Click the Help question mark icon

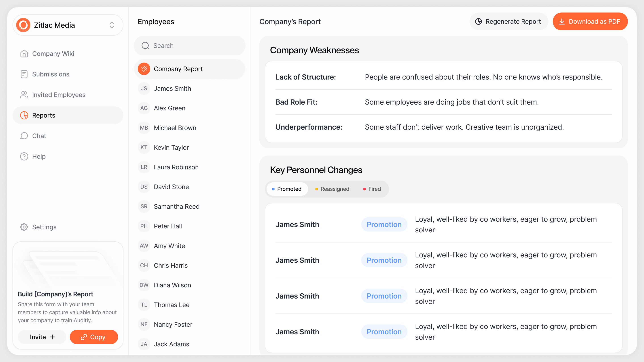click(x=24, y=156)
